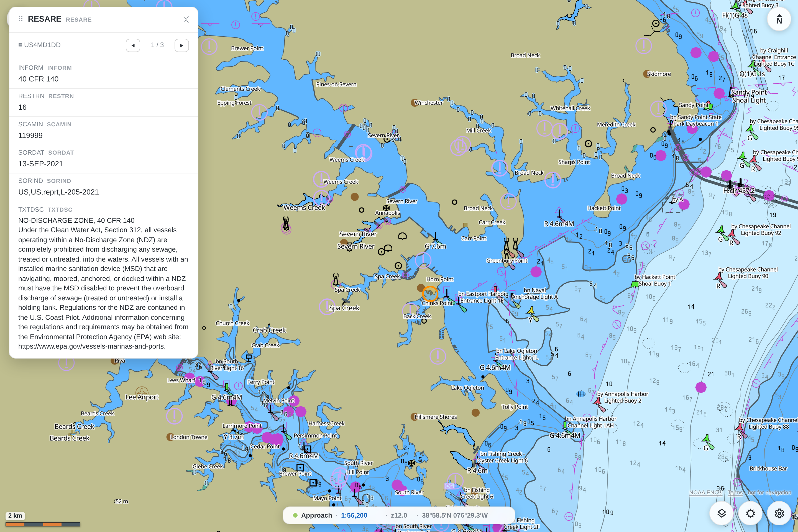Click the SORDAT date 13-SEP-2021
This screenshot has width=798, height=532.
pyautogui.click(x=41, y=164)
